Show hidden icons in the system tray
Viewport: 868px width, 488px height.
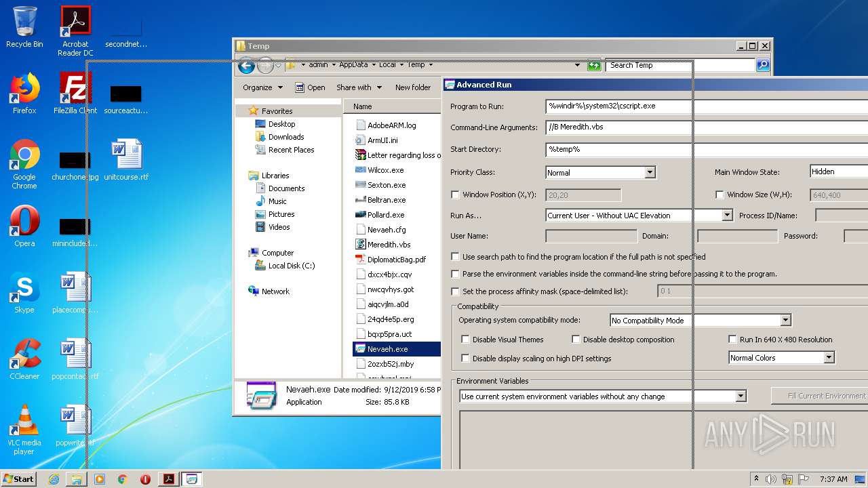[757, 479]
